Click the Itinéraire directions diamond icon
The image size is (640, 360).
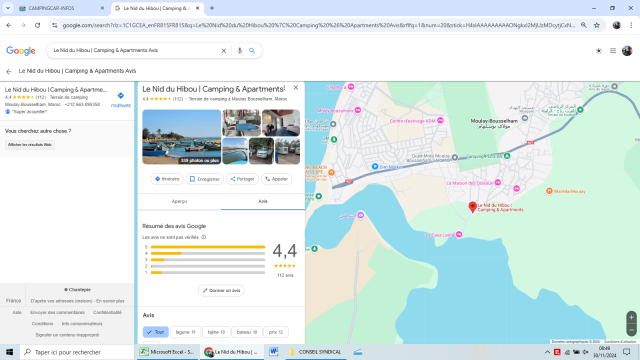[x=120, y=96]
